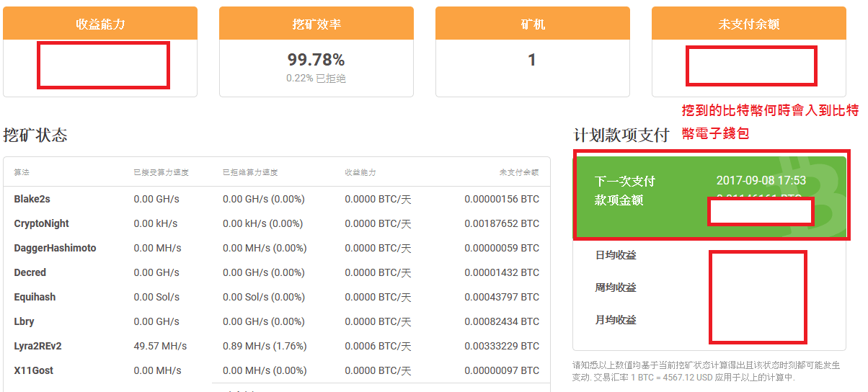Click the 0.89 MH/s (1.76%) rejected speed
Screen dimensions: 868x392
point(265,346)
